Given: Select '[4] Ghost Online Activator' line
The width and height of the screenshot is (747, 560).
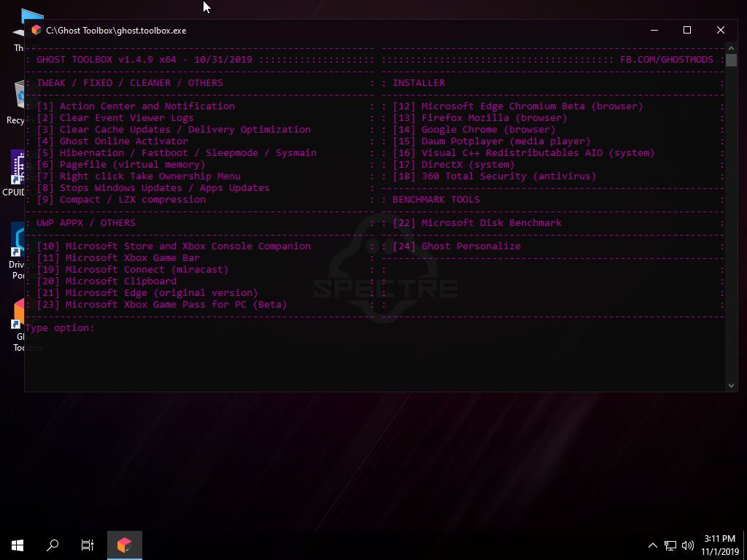Looking at the screenshot, I should [112, 141].
